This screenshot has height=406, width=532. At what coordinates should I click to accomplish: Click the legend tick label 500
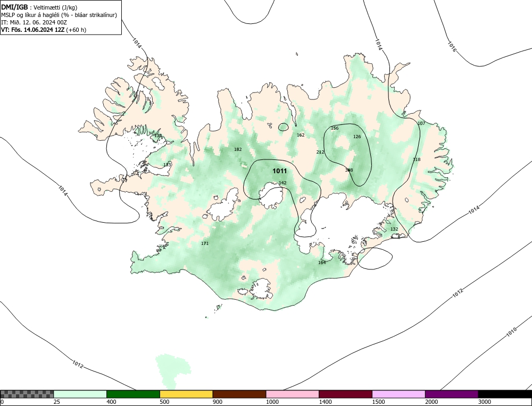point(164,402)
